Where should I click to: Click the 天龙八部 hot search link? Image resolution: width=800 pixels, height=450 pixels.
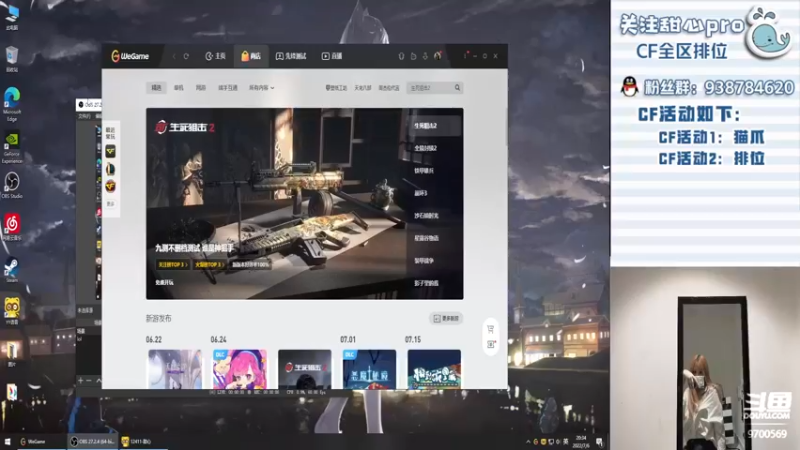tap(363, 88)
